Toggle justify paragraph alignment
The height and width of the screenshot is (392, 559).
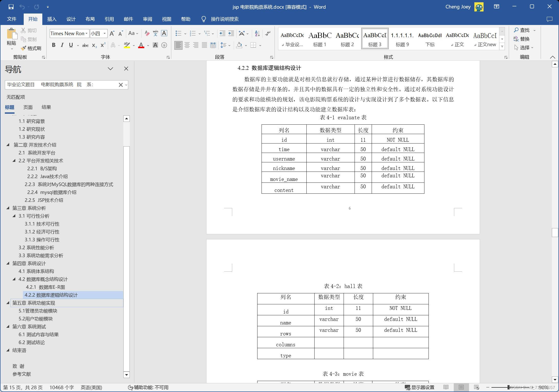coord(204,45)
